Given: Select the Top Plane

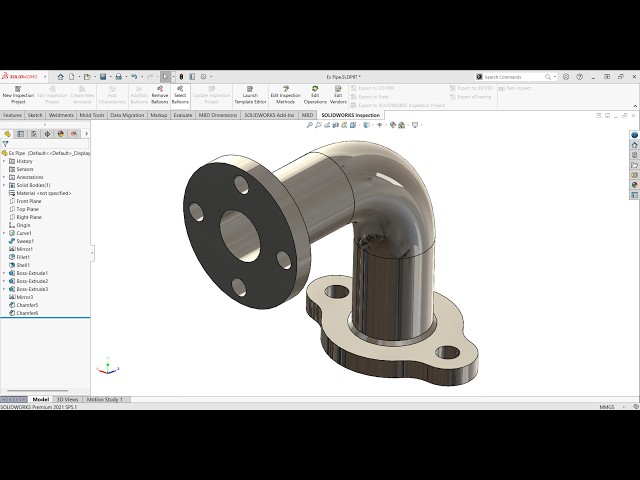Looking at the screenshot, I should coord(24,209).
